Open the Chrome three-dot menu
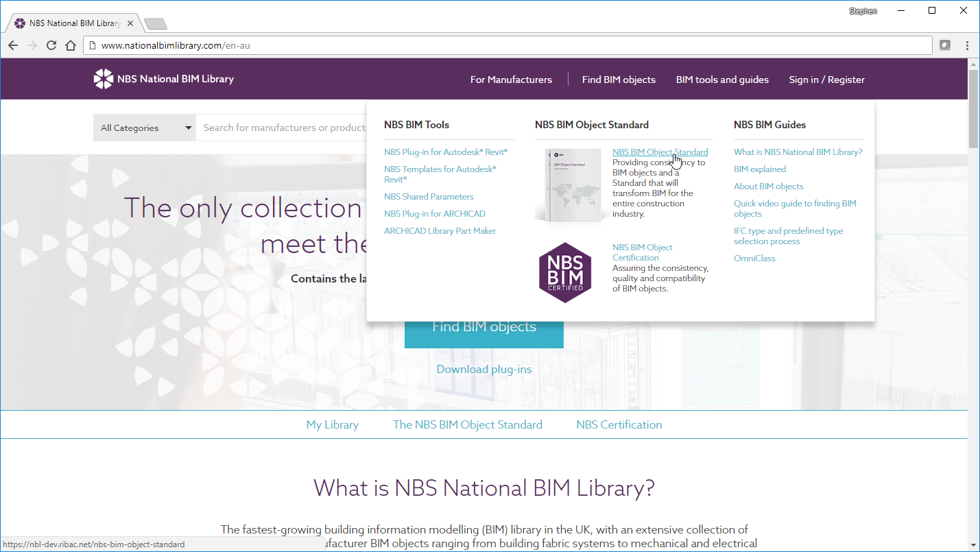980x552 pixels. (x=967, y=45)
